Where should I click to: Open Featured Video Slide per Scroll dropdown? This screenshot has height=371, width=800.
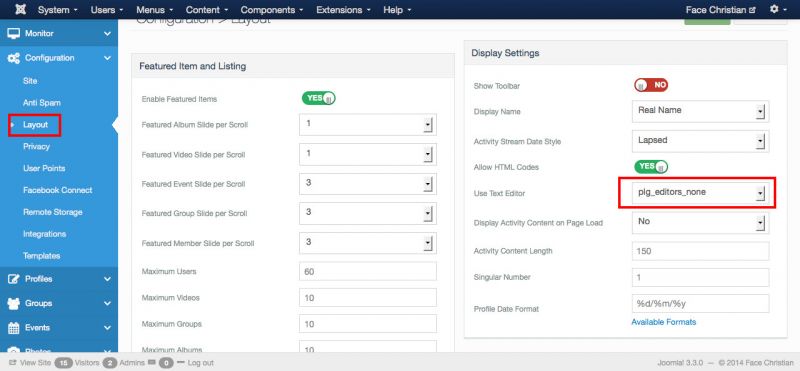(368, 154)
